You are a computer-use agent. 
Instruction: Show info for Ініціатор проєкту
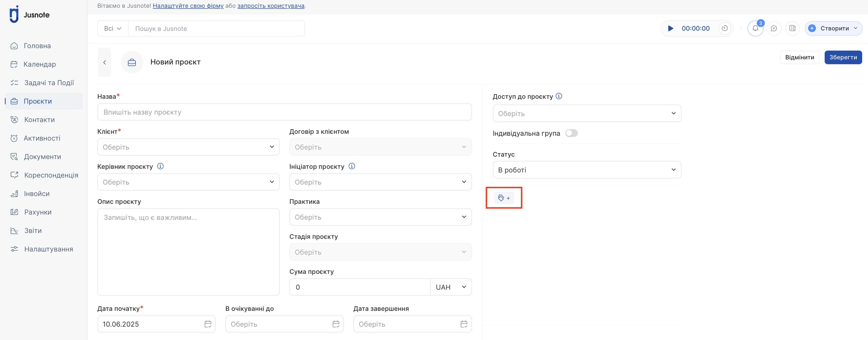pos(352,166)
